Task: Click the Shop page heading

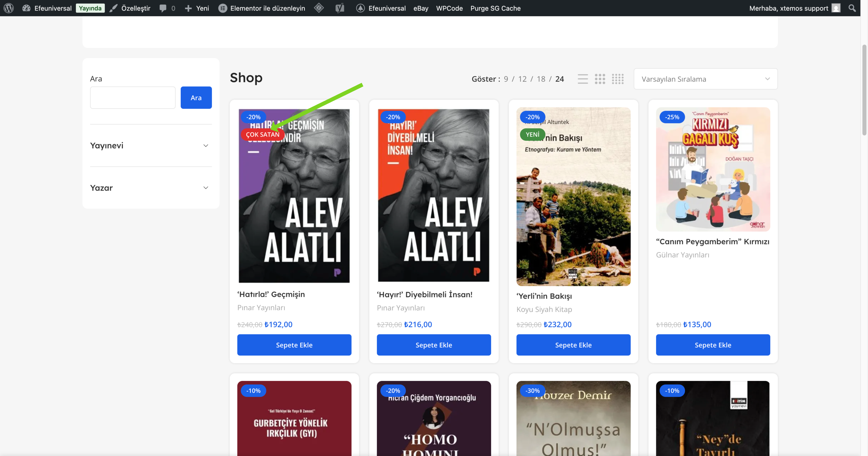Action: pos(246,77)
